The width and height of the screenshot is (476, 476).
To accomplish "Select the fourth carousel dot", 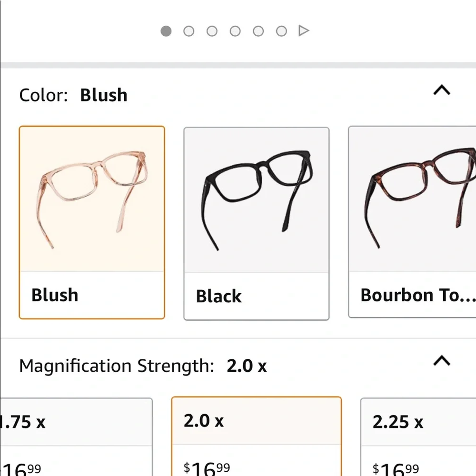I will click(235, 30).
